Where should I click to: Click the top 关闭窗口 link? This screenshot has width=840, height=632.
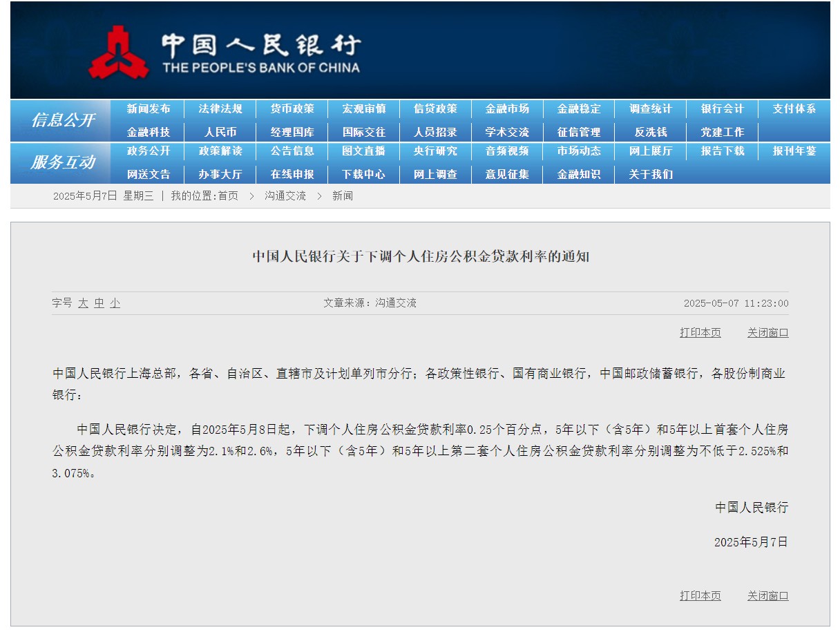point(767,333)
